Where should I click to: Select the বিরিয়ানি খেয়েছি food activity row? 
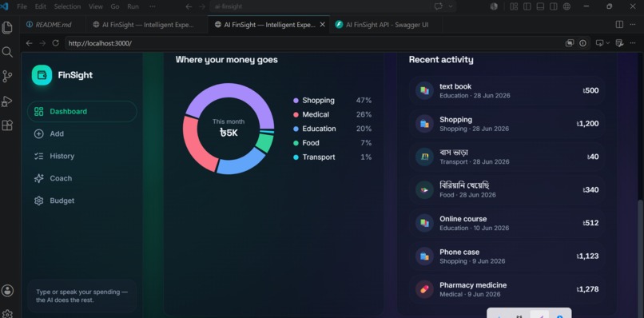[507, 190]
